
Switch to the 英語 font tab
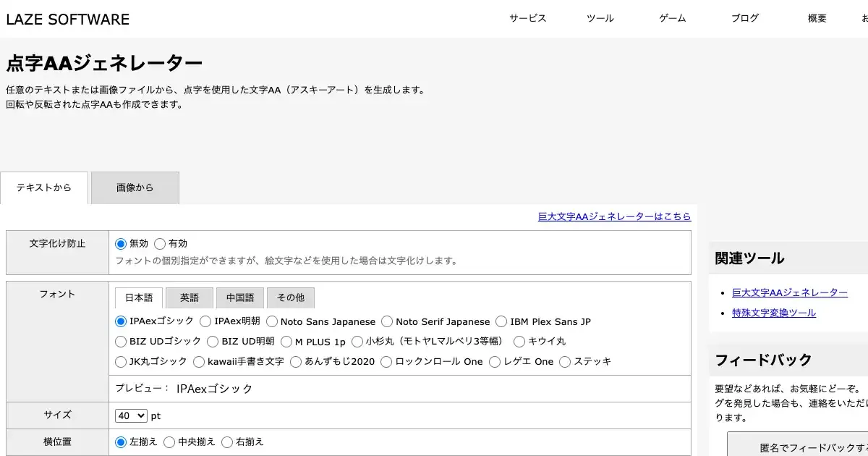pos(190,297)
